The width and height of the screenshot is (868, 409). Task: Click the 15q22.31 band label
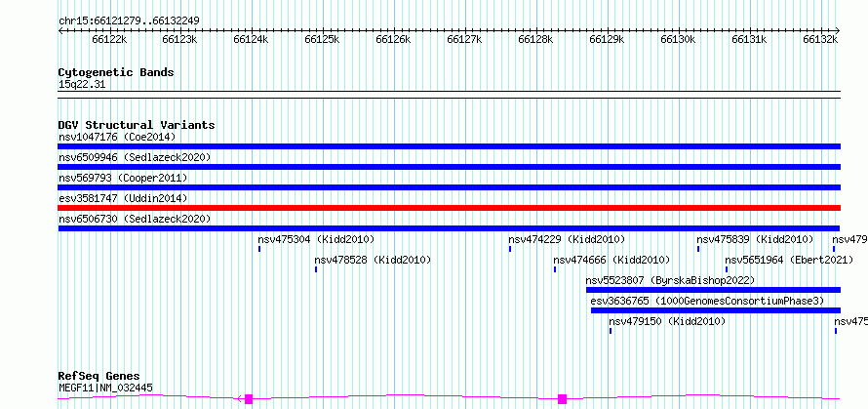[82, 85]
